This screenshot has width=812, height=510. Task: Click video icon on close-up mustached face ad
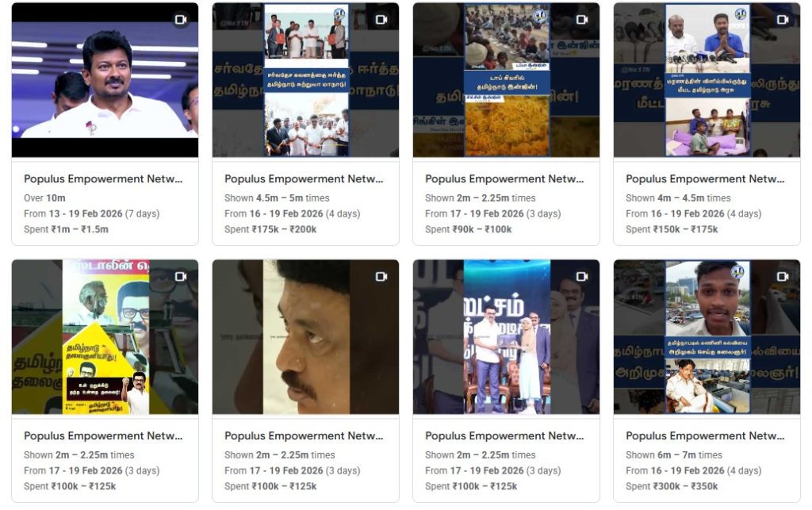coord(381,277)
